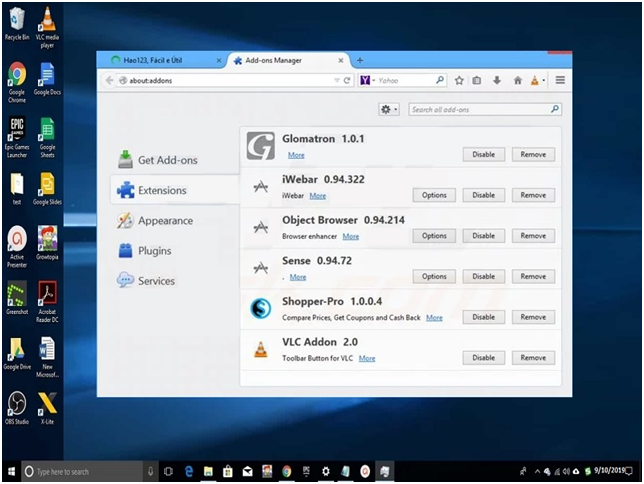Click the Search all add-ons field
The width and height of the screenshot is (644, 484).
pyautogui.click(x=485, y=109)
